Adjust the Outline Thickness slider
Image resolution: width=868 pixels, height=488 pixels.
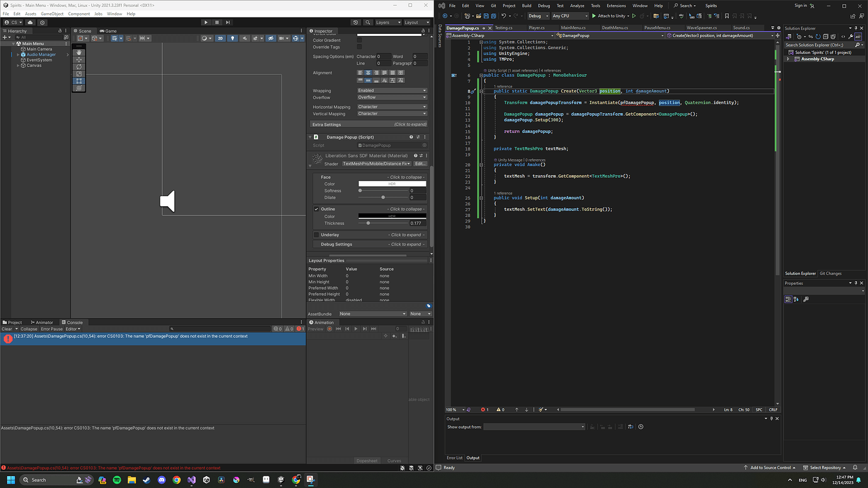click(x=368, y=223)
